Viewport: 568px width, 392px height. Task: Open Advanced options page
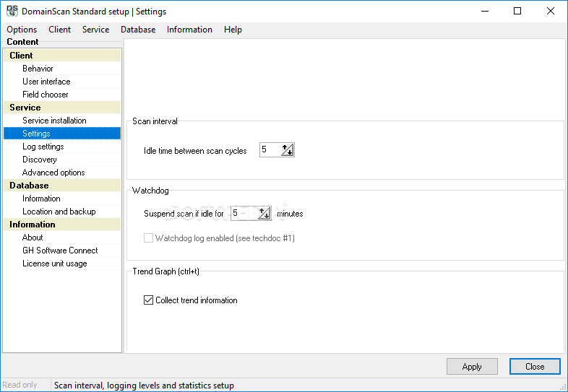click(53, 173)
